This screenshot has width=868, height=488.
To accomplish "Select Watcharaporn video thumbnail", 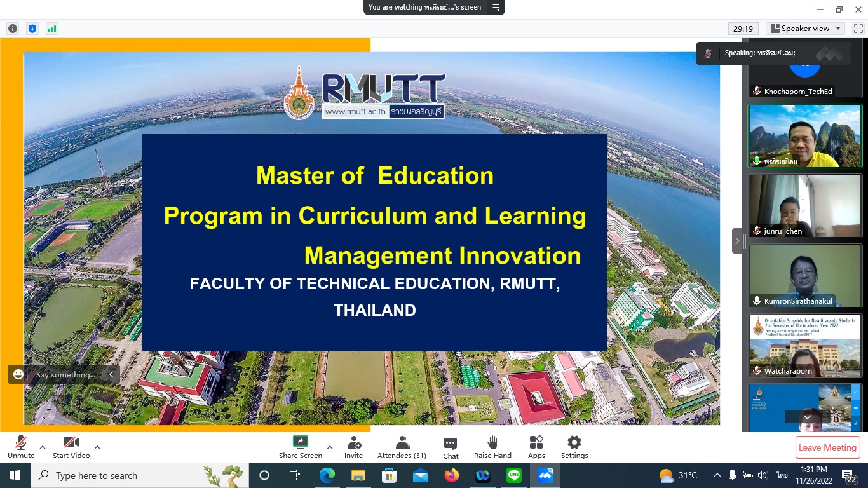I will (x=805, y=346).
